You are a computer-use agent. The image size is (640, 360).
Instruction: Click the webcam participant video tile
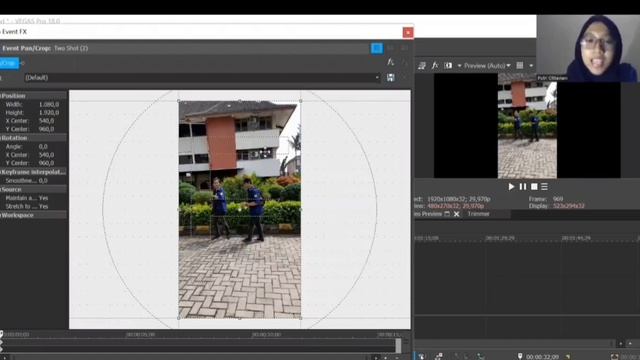[588, 49]
